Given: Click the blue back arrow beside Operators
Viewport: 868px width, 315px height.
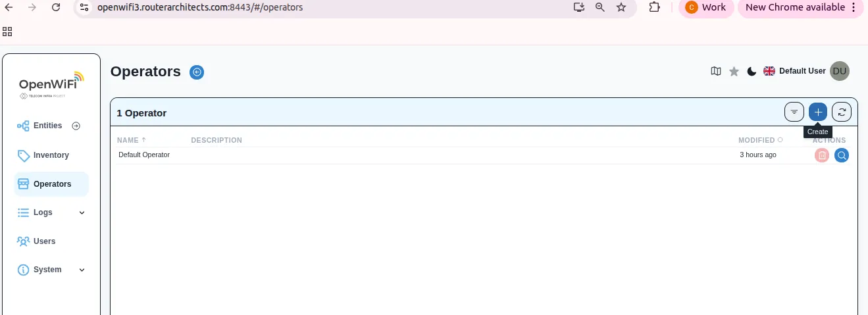Looking at the screenshot, I should click(197, 72).
